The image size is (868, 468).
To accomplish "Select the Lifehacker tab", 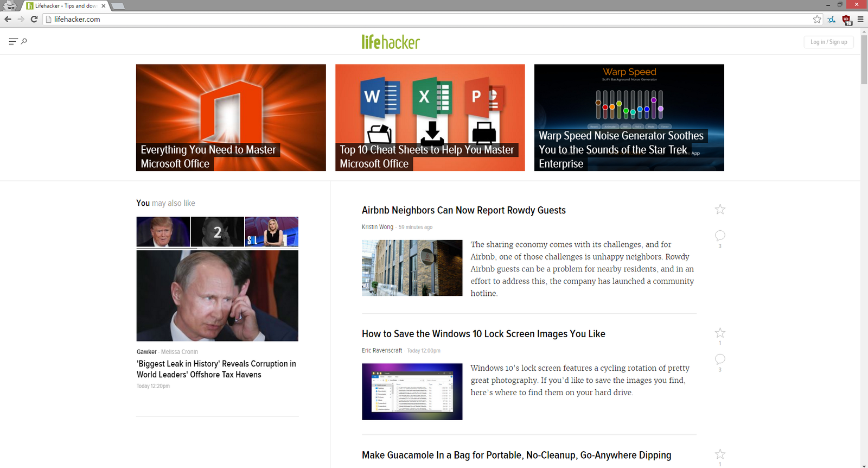I will [65, 5].
